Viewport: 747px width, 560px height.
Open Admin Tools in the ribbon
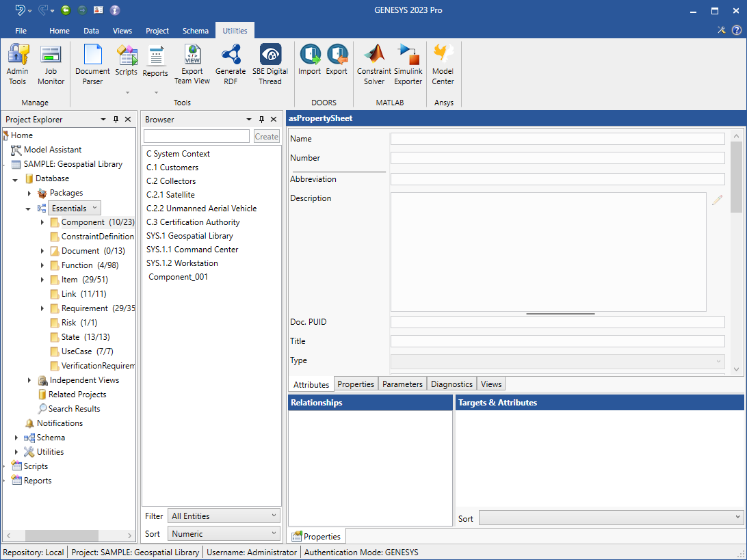coord(18,65)
